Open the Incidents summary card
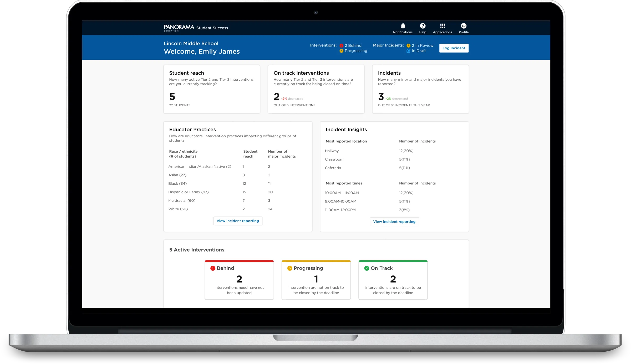Screen dimensions: 631x364 pyautogui.click(x=420, y=89)
